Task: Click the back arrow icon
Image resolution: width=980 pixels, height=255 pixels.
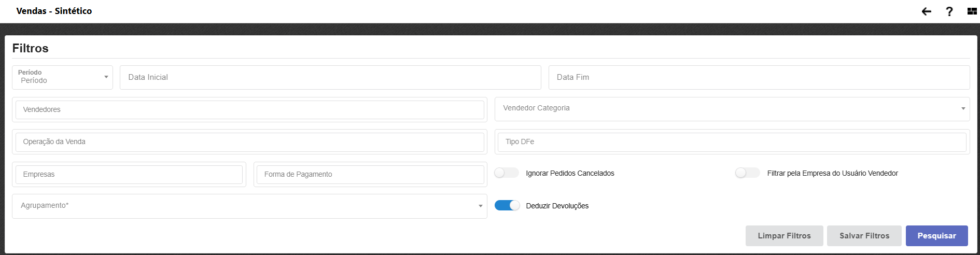Action: point(926,11)
